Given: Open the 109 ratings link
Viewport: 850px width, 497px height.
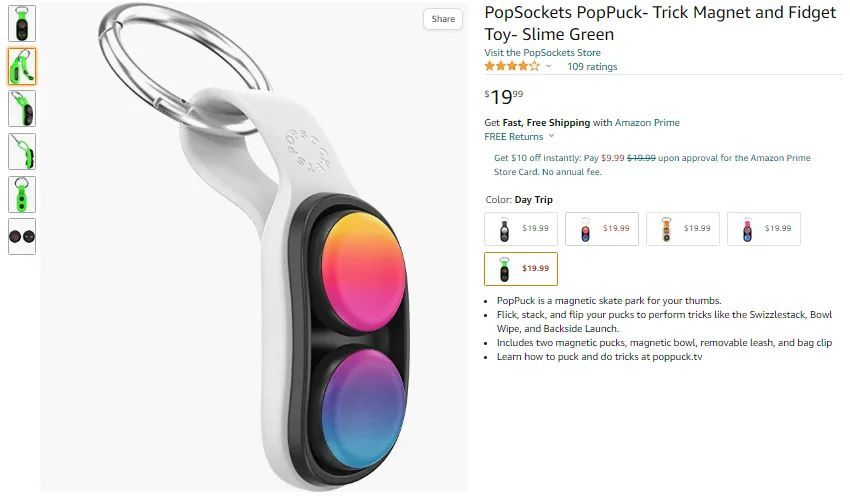Looking at the screenshot, I should [x=592, y=67].
